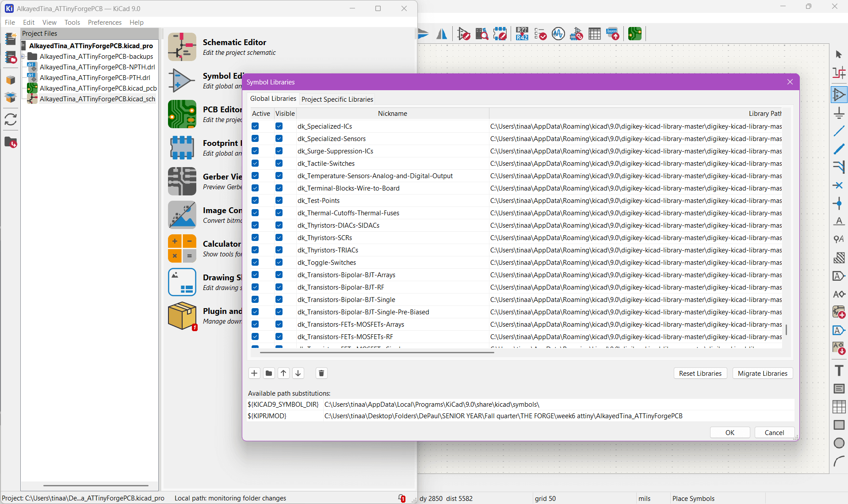Assign footprints to schematic symbols
The height and width of the screenshot is (504, 848).
[x=576, y=34]
